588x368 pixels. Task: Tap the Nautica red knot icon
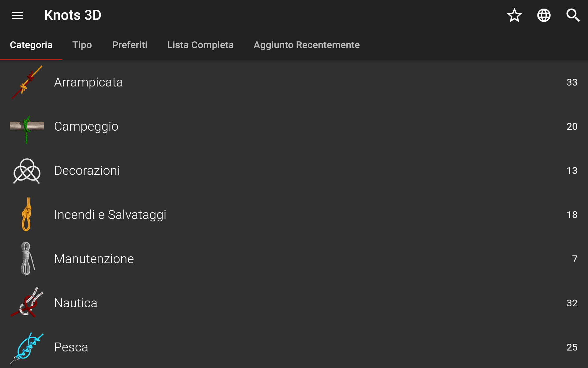[27, 303]
